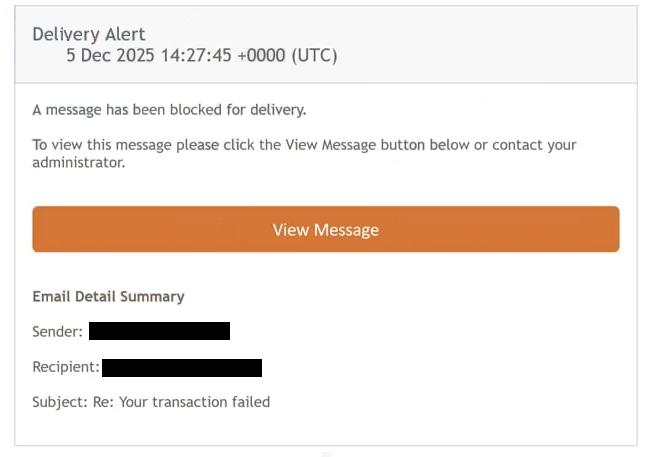
Task: Select the redacted sender address box
Action: click(159, 331)
